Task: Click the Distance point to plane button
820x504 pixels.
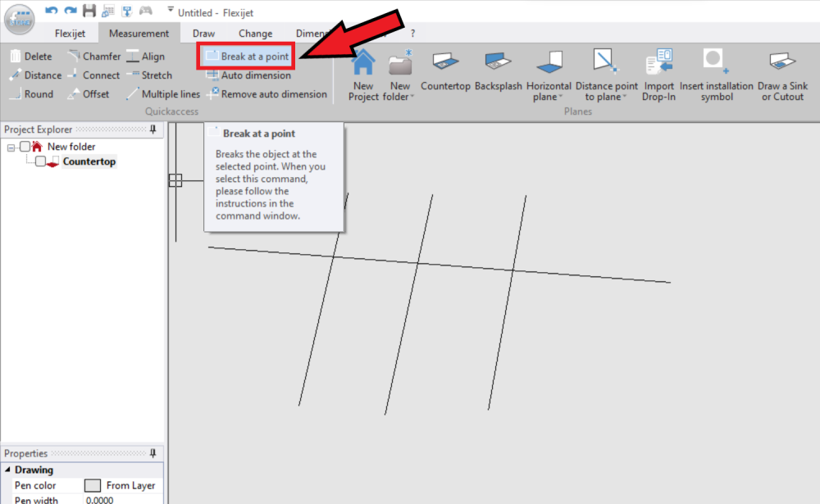Action: click(607, 75)
